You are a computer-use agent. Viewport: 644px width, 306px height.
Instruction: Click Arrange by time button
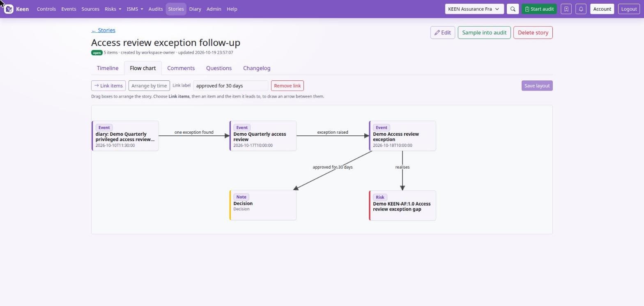149,86
